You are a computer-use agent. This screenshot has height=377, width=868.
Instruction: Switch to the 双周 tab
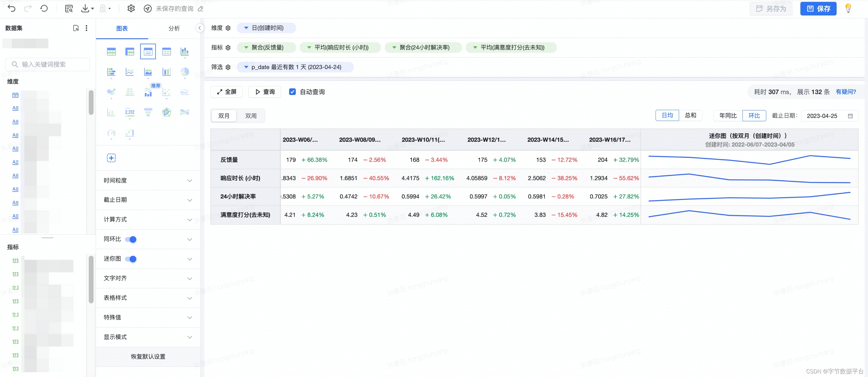pos(251,116)
